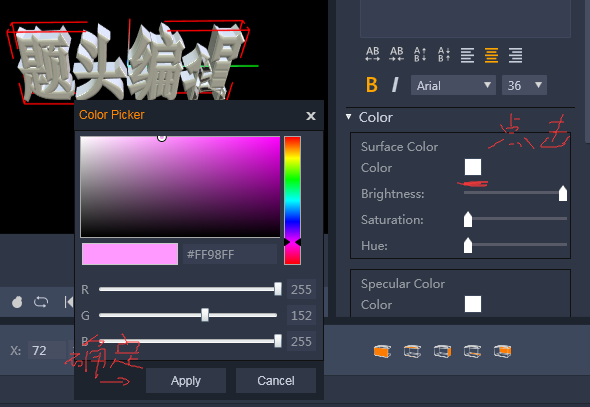Click the Surface Color white swatch
The width and height of the screenshot is (590, 407).
tap(473, 167)
